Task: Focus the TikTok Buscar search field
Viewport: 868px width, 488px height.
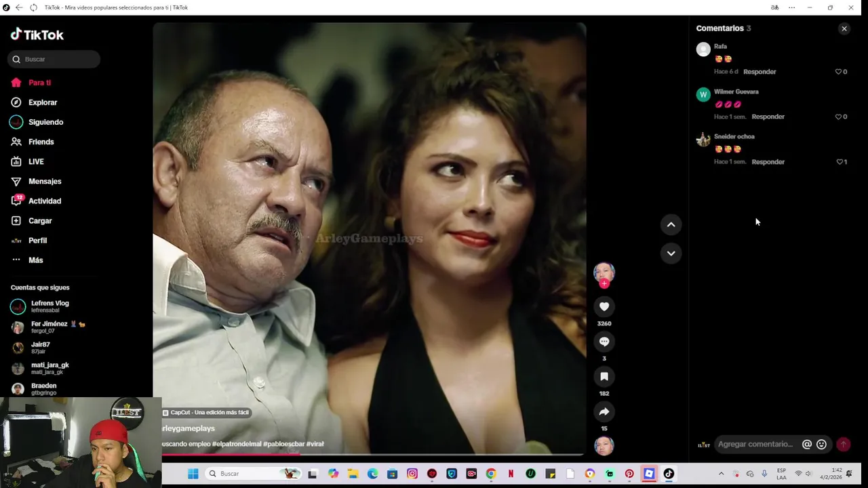Action: (54, 59)
